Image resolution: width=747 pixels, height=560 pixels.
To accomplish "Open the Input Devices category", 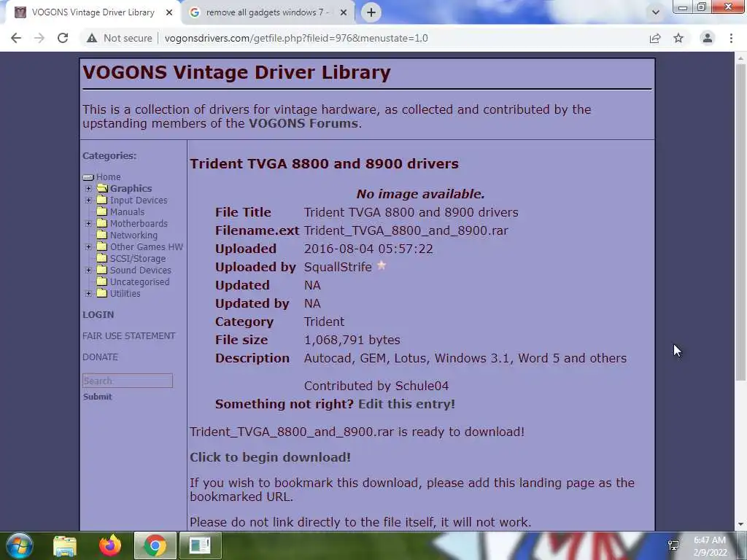I will [x=139, y=201].
